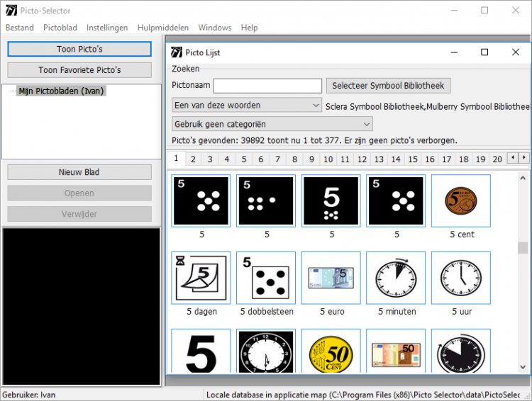Select the 5 dagen calendar pictogram
The width and height of the screenshot is (532, 401).
click(x=201, y=278)
